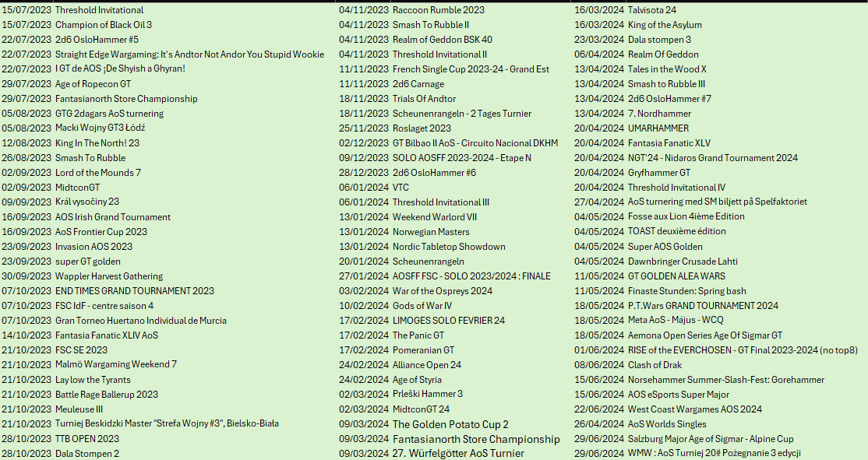The width and height of the screenshot is (868, 460).
Task: Click the Champion of Black Oil 3 cell
Action: point(104,25)
